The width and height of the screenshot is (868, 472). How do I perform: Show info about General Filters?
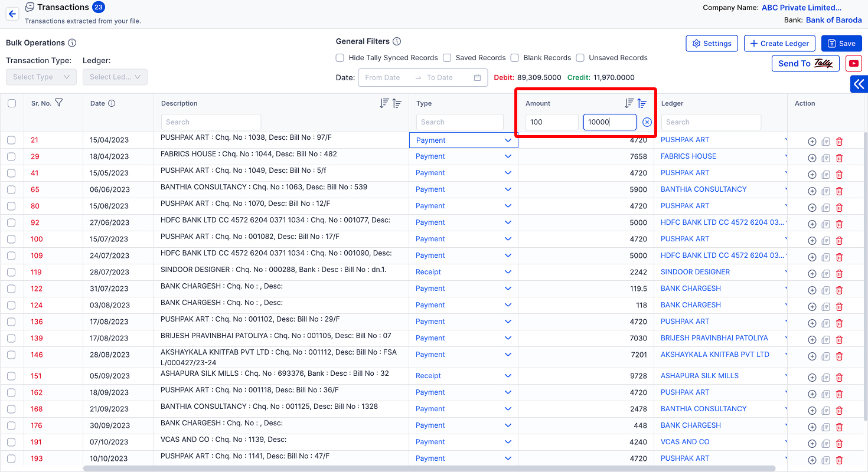pyautogui.click(x=397, y=42)
